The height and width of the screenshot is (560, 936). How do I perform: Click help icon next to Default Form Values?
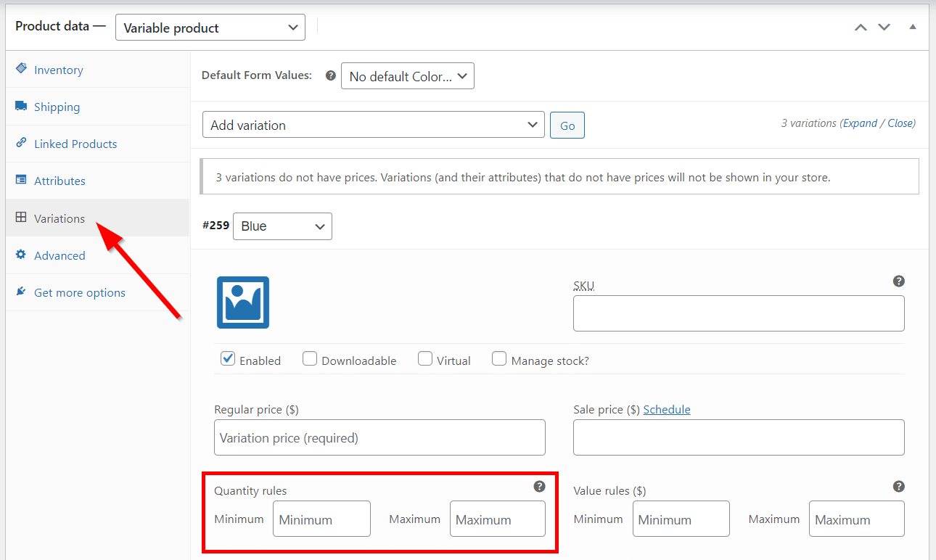click(x=330, y=75)
